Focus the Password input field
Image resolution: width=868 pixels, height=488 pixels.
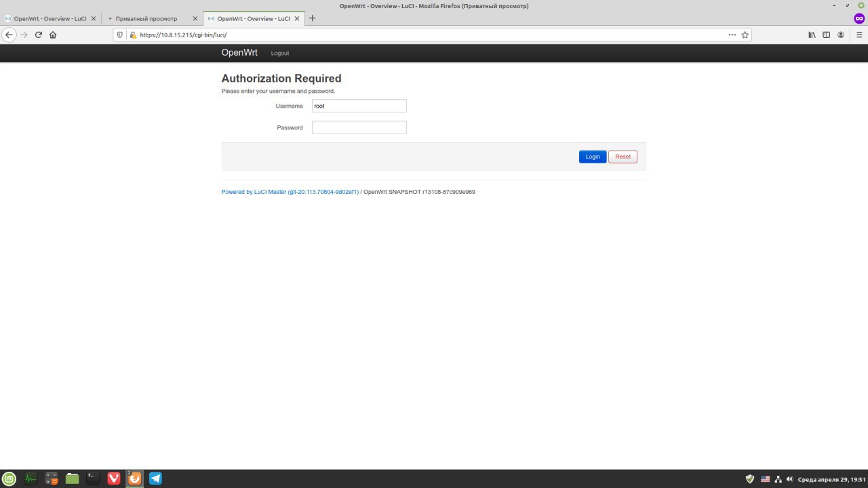(359, 127)
